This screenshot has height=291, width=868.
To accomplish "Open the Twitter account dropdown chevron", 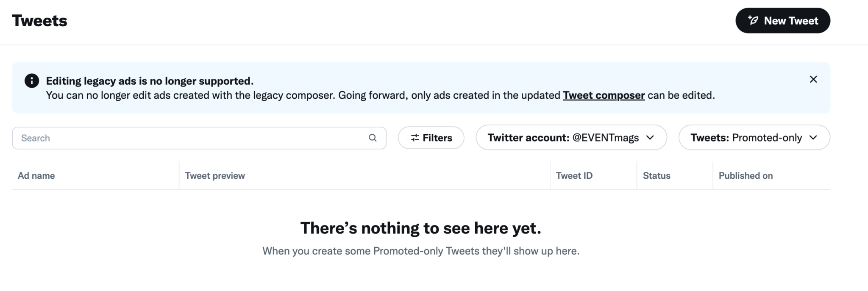I will coord(651,138).
